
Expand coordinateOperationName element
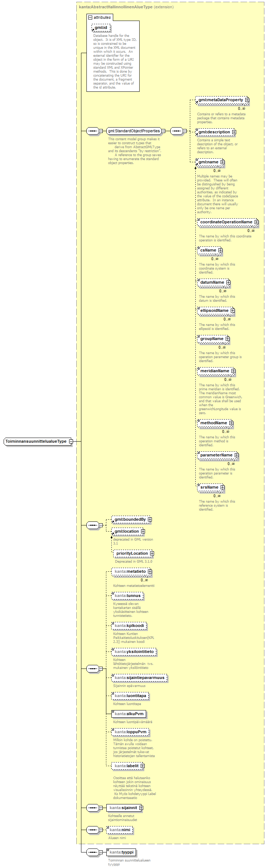[256, 222]
